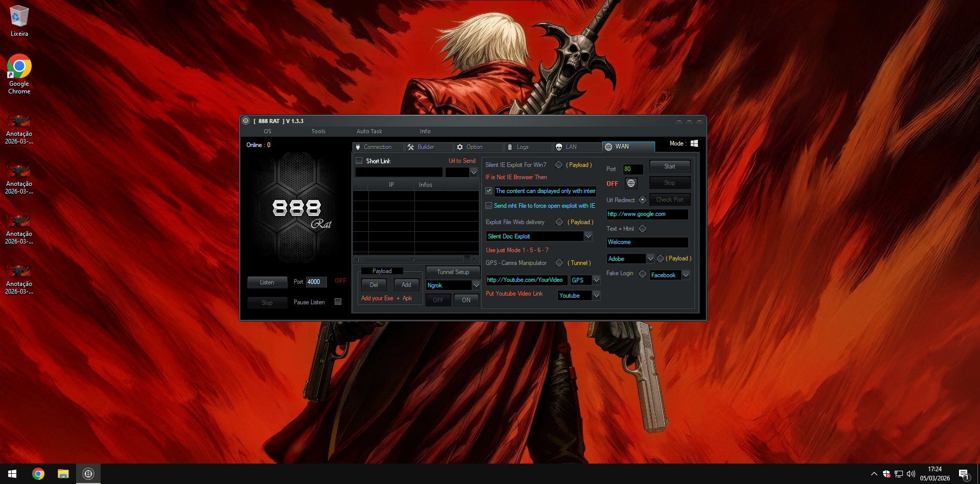Open the security icon in the system tray
980x484 pixels.
(x=886, y=474)
